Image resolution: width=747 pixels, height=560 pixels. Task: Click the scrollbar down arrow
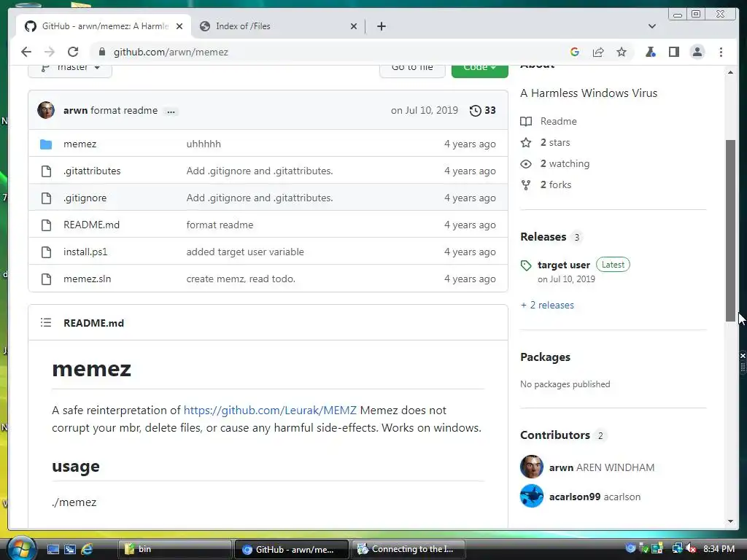coord(730,521)
